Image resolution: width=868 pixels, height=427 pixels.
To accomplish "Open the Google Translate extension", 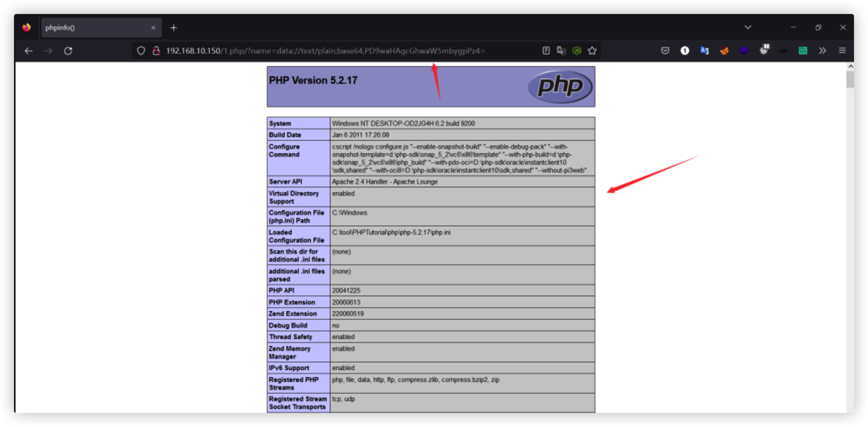I will coord(704,51).
